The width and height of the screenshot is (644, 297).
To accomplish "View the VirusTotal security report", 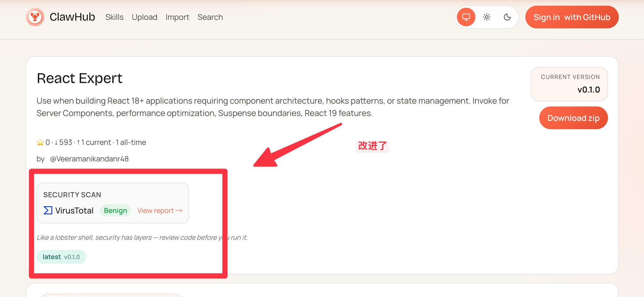I will [160, 210].
